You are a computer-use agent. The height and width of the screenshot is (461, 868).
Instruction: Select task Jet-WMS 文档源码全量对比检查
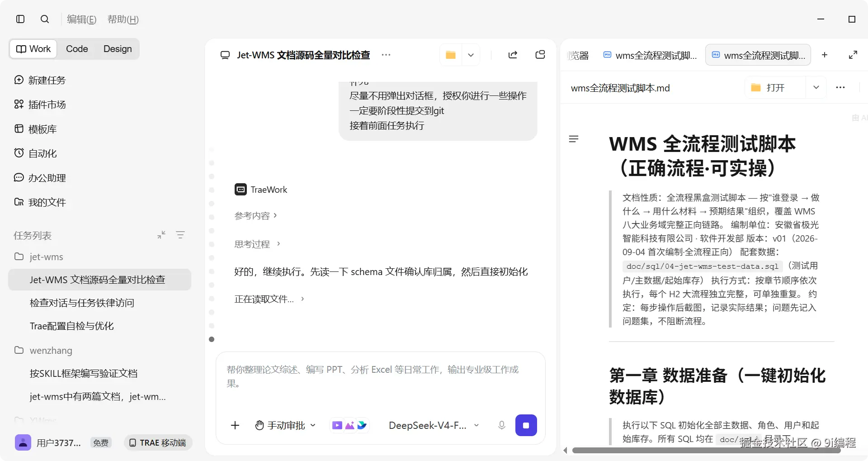click(x=99, y=280)
